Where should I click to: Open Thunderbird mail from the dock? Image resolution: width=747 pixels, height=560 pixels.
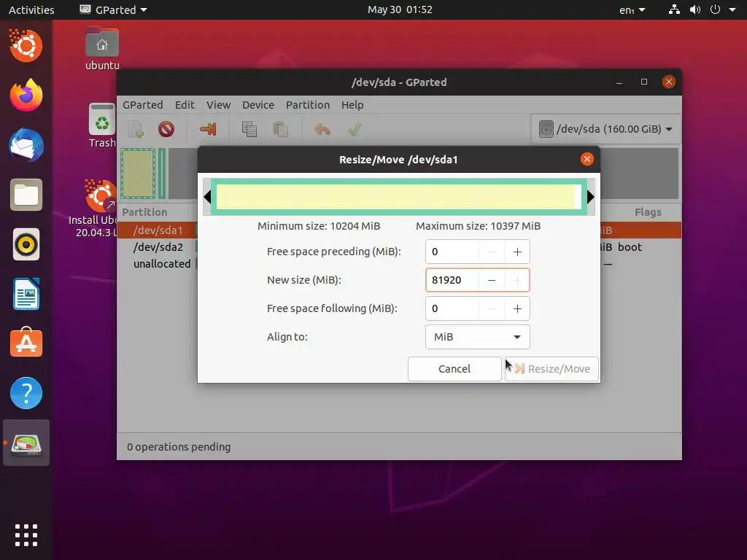(26, 145)
